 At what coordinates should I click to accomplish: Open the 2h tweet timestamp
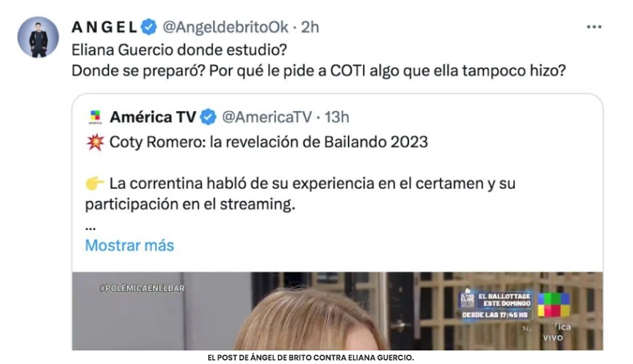click(310, 27)
